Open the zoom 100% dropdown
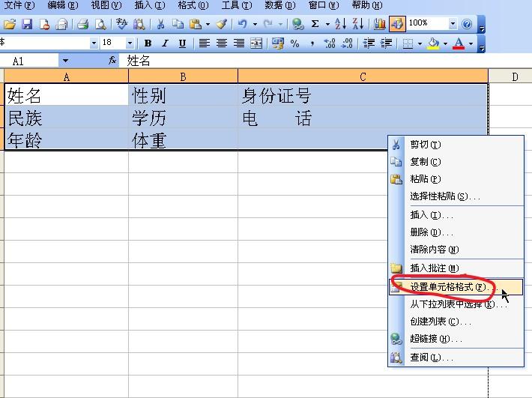This screenshot has height=398, width=532. tap(453, 24)
